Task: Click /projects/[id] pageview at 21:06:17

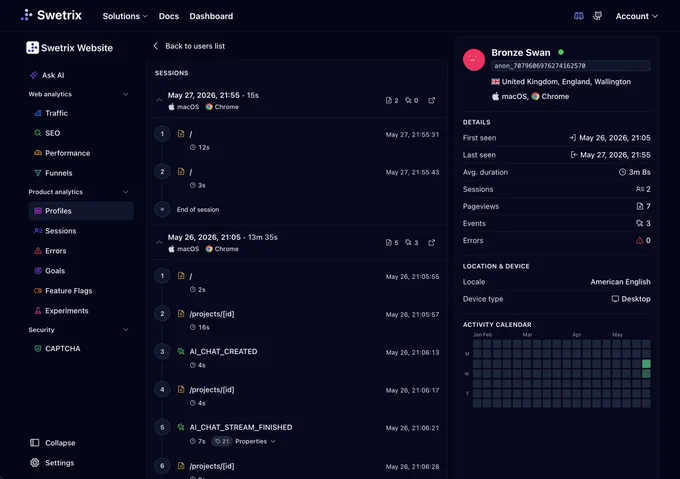Action: [212, 390]
